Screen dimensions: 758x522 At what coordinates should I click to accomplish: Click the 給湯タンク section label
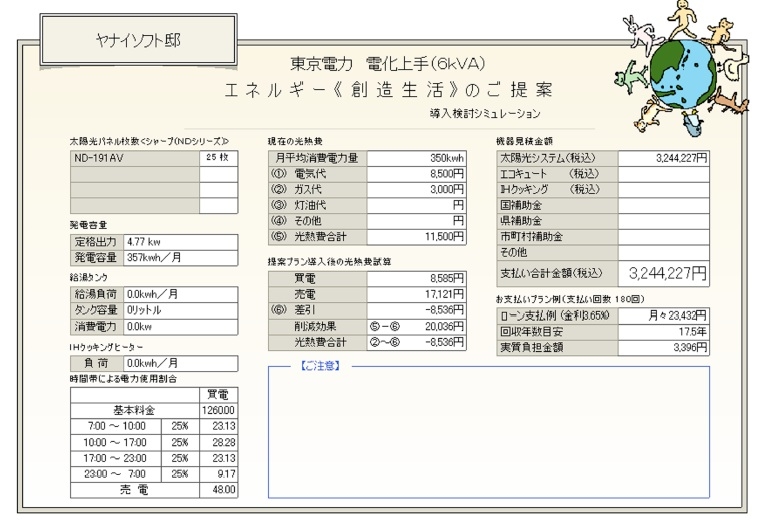pyautogui.click(x=88, y=277)
